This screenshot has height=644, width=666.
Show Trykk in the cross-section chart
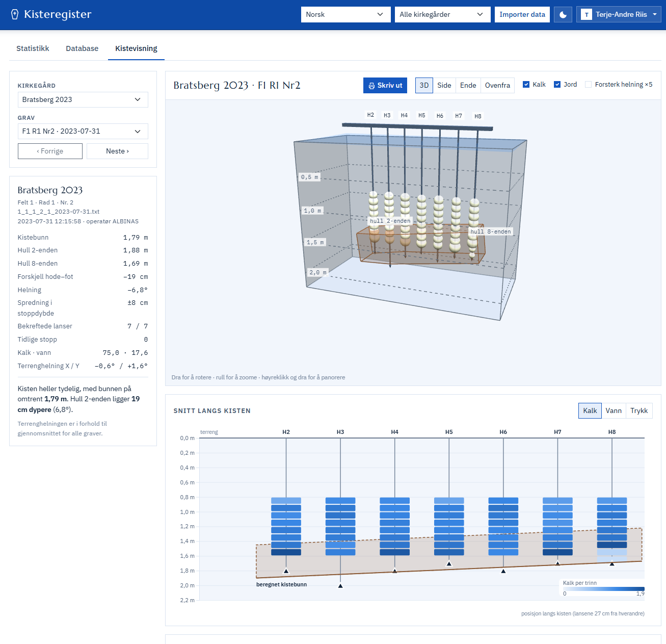[x=639, y=410]
